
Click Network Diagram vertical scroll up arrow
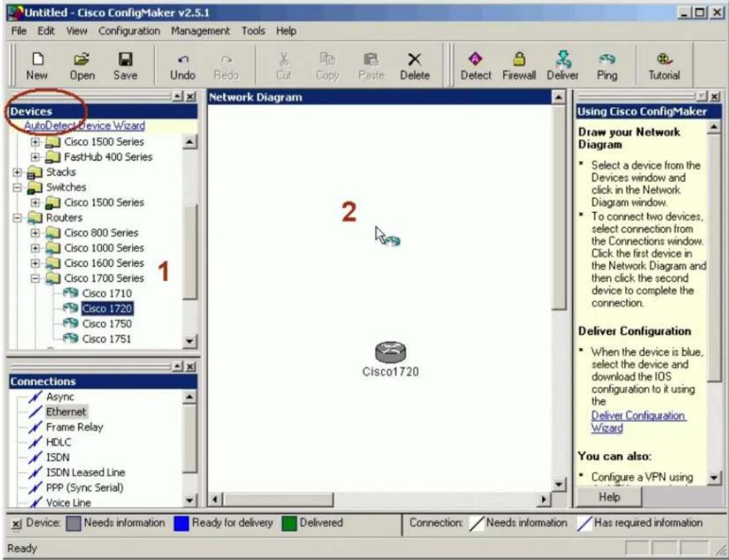click(559, 97)
